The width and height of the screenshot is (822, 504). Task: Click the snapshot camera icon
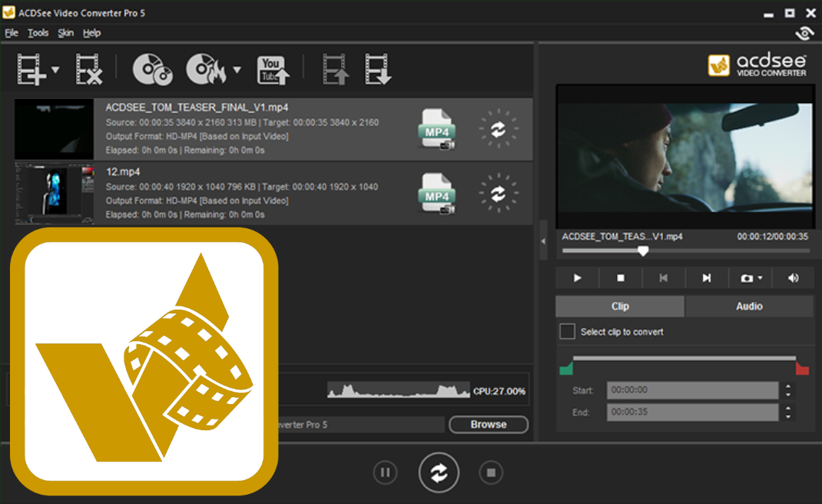pyautogui.click(x=747, y=278)
